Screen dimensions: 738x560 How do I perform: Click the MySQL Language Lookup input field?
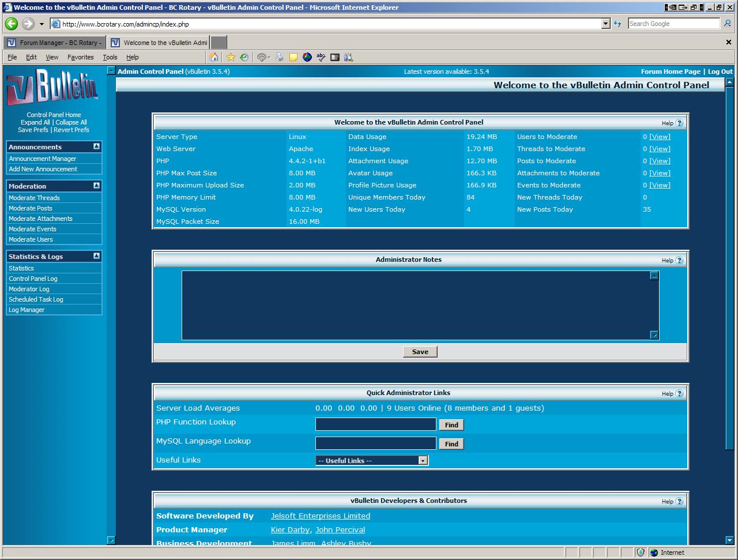tap(376, 443)
